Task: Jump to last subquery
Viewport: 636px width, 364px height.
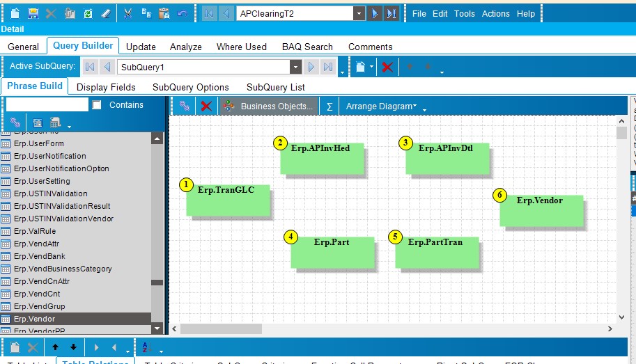Action: pos(328,67)
